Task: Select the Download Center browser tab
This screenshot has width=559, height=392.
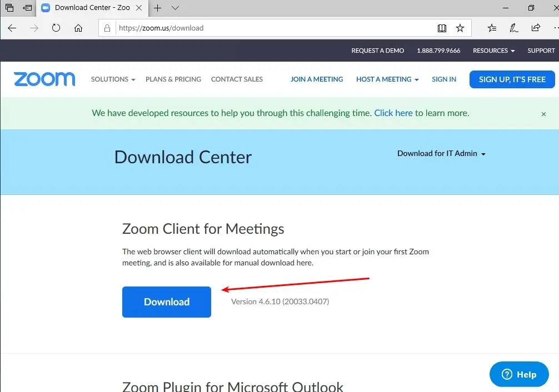Action: click(92, 8)
